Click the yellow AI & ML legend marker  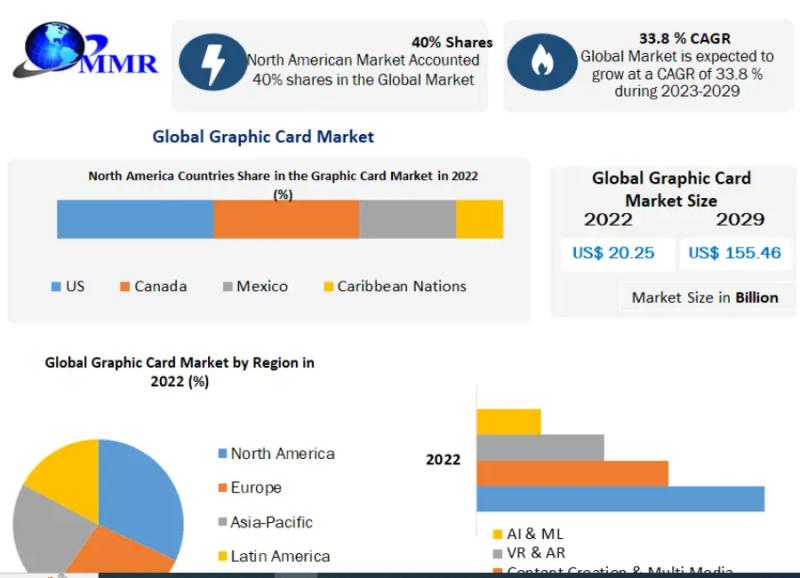point(497,535)
